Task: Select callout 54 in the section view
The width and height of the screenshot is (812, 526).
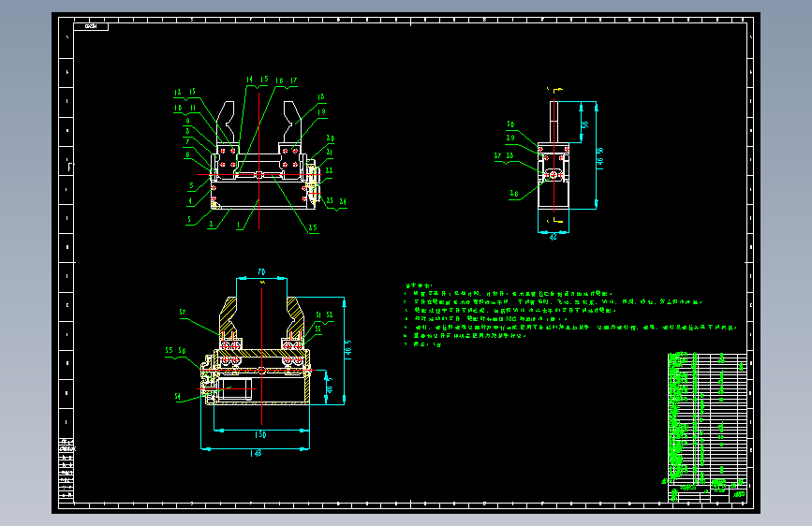Action: pyautogui.click(x=178, y=397)
